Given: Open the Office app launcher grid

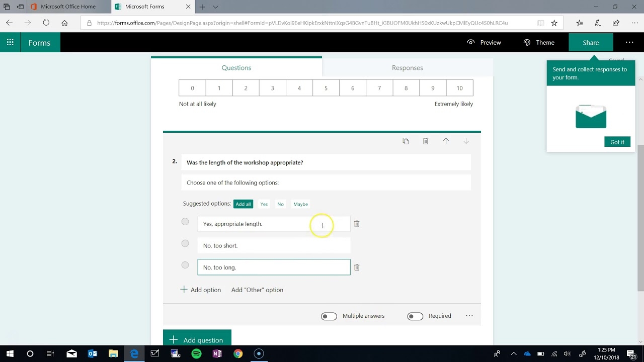Looking at the screenshot, I should point(10,43).
